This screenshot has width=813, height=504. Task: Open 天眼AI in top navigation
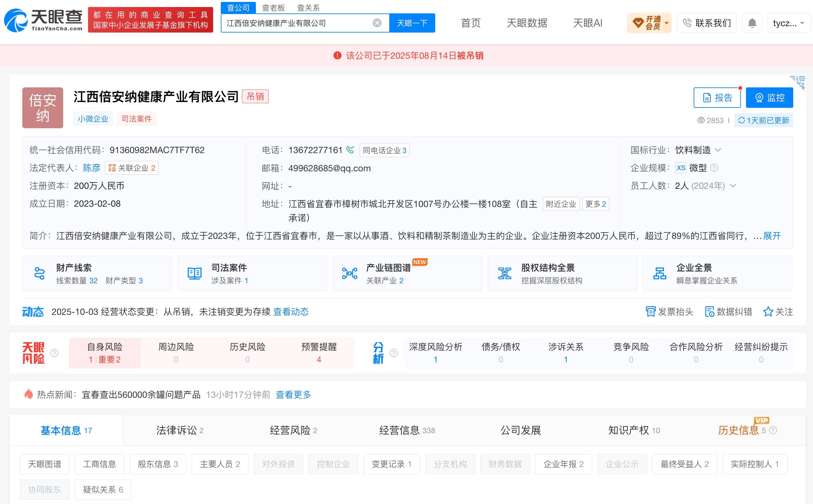tap(587, 23)
